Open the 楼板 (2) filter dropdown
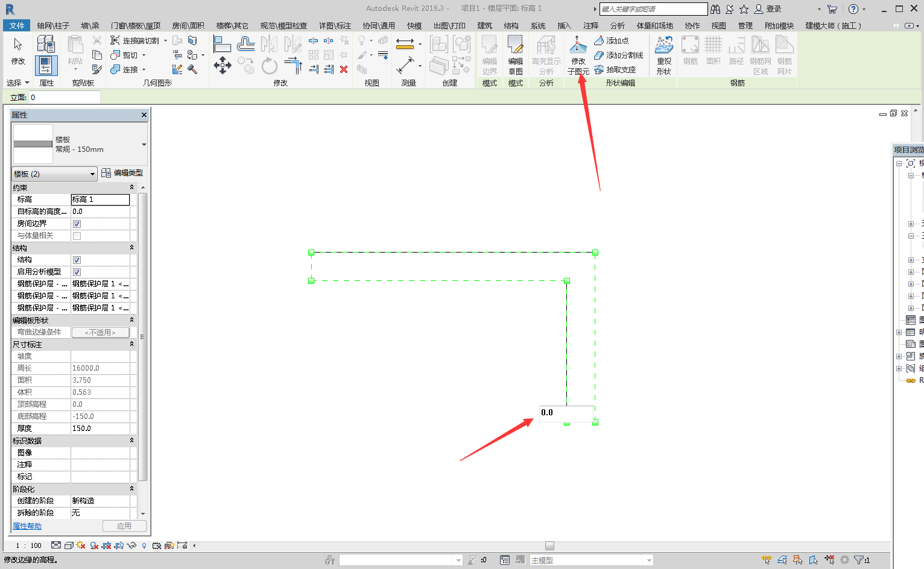 (54, 174)
